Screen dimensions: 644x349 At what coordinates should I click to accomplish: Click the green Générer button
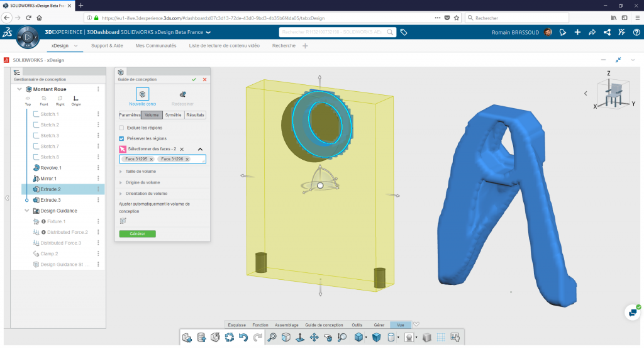pos(137,234)
